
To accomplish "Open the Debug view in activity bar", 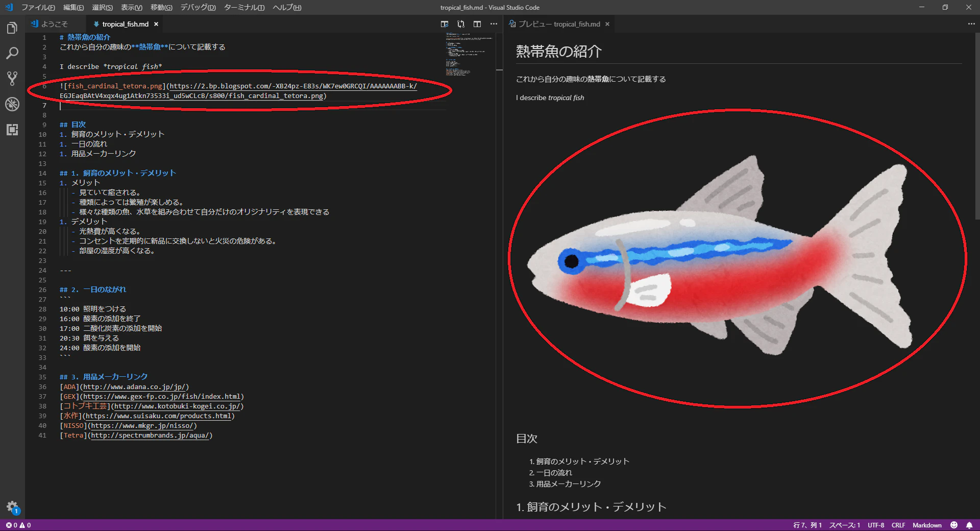I will (x=12, y=104).
